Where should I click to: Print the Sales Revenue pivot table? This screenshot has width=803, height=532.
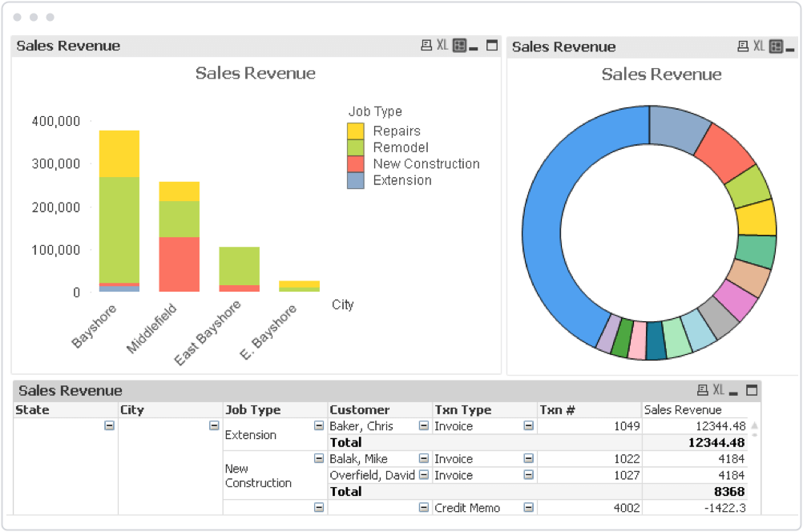point(703,390)
